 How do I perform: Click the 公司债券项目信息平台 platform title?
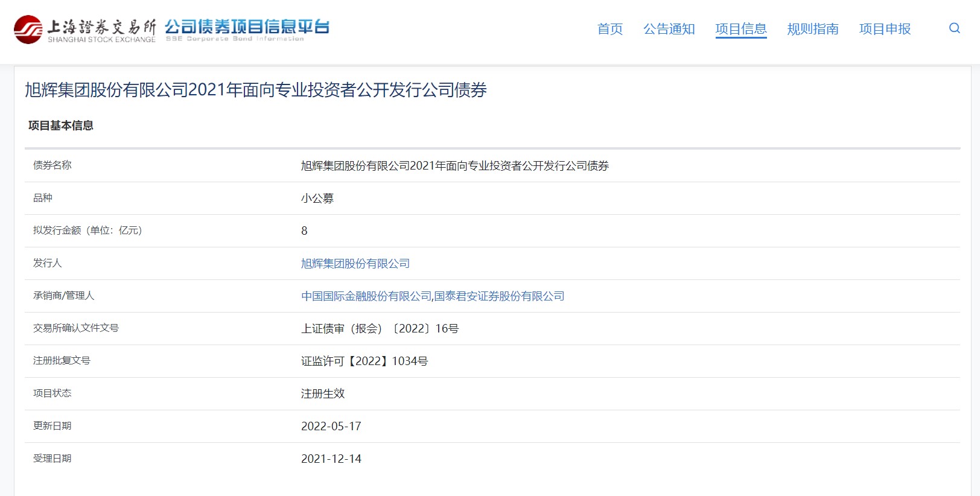click(x=247, y=28)
